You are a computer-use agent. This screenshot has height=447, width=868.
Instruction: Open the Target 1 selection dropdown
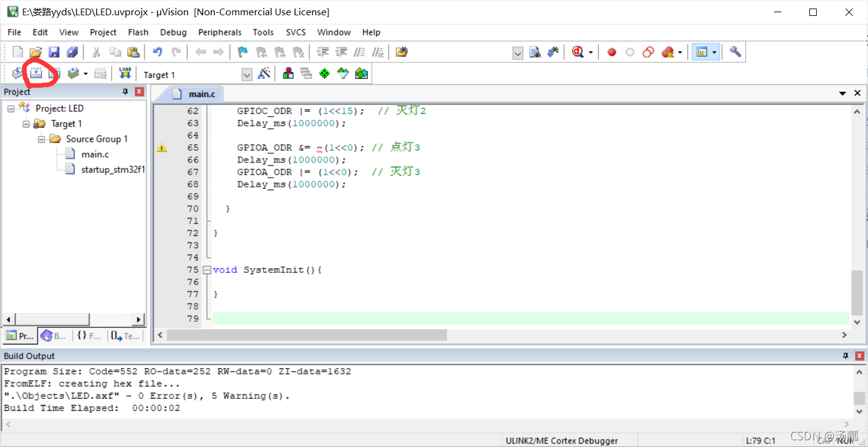pyautogui.click(x=247, y=74)
